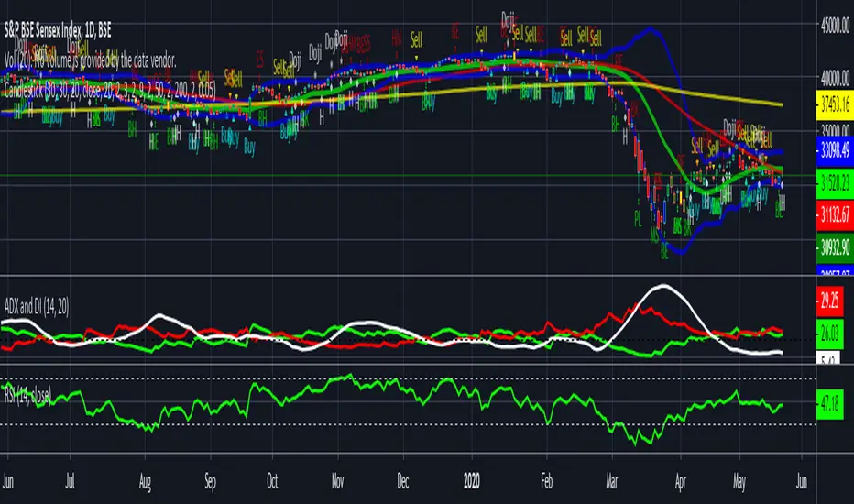Viewport: 854px width, 504px height.
Task: Click the Mar label on time axis
Action: coord(611,482)
